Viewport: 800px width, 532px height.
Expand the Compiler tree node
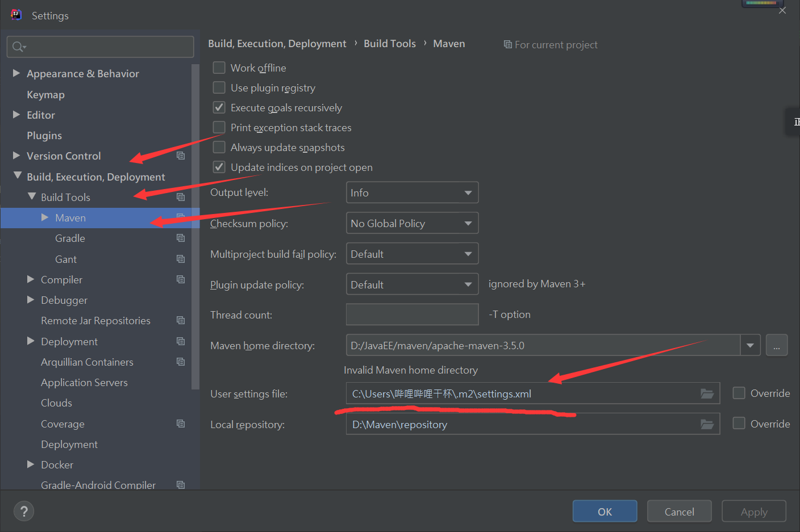click(31, 279)
